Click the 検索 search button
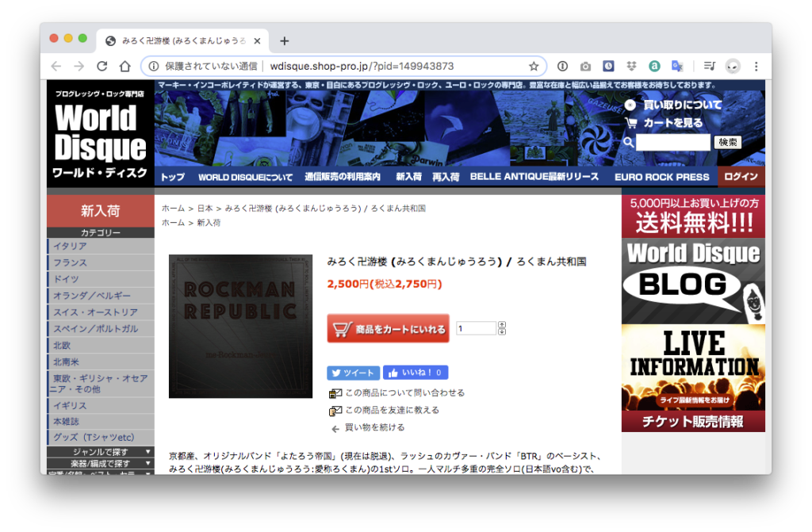The width and height of the screenshot is (812, 532). (x=728, y=143)
